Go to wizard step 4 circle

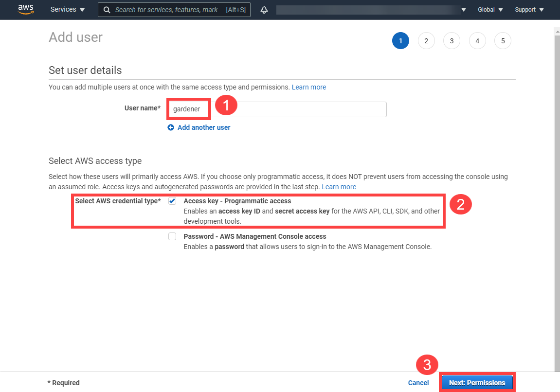[477, 41]
